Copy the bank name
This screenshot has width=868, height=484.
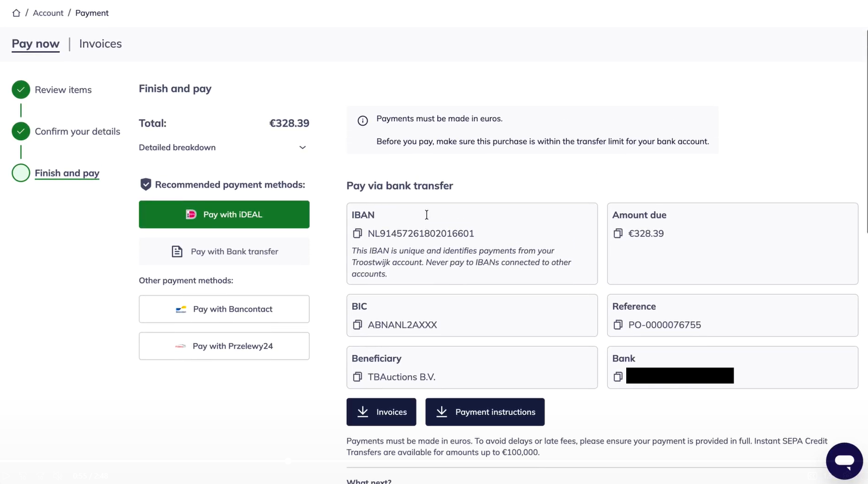(x=618, y=377)
